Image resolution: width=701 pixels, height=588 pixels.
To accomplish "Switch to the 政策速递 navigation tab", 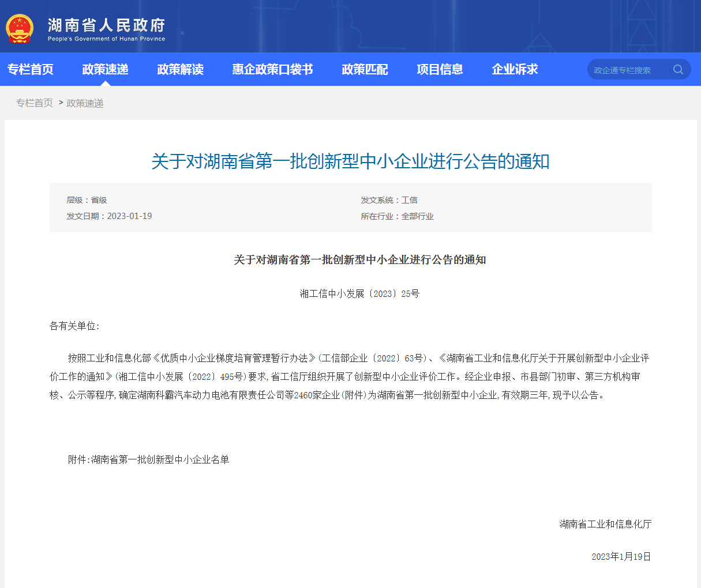I will coord(105,70).
